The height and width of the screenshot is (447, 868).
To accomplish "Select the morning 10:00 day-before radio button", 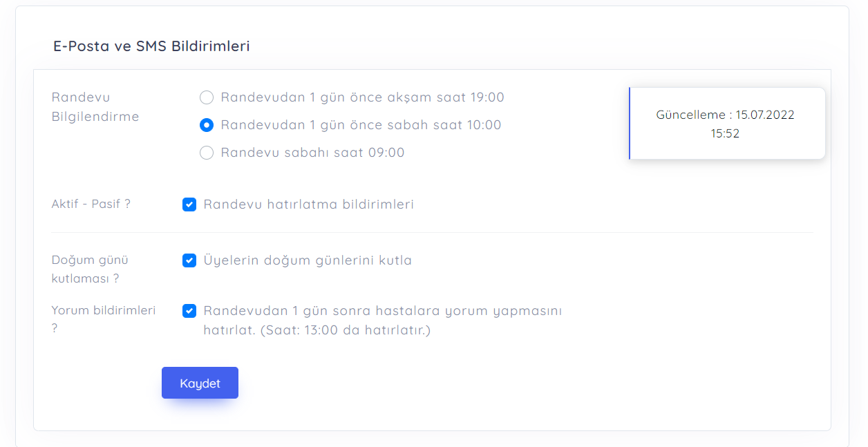I will (206, 125).
